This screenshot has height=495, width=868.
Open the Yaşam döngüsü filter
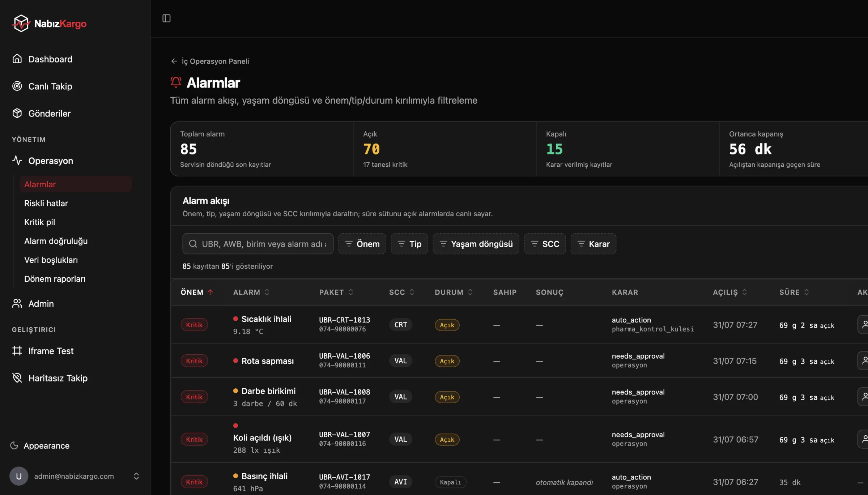coord(476,244)
